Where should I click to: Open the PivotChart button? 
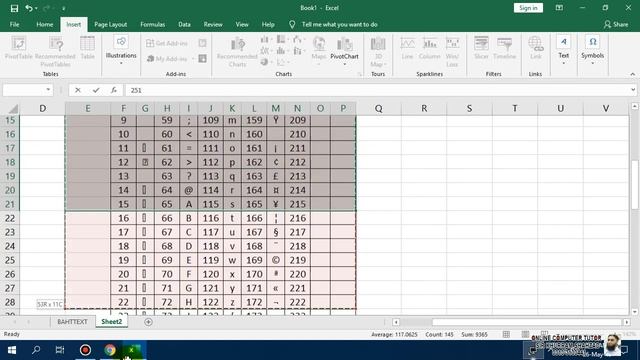click(x=344, y=50)
